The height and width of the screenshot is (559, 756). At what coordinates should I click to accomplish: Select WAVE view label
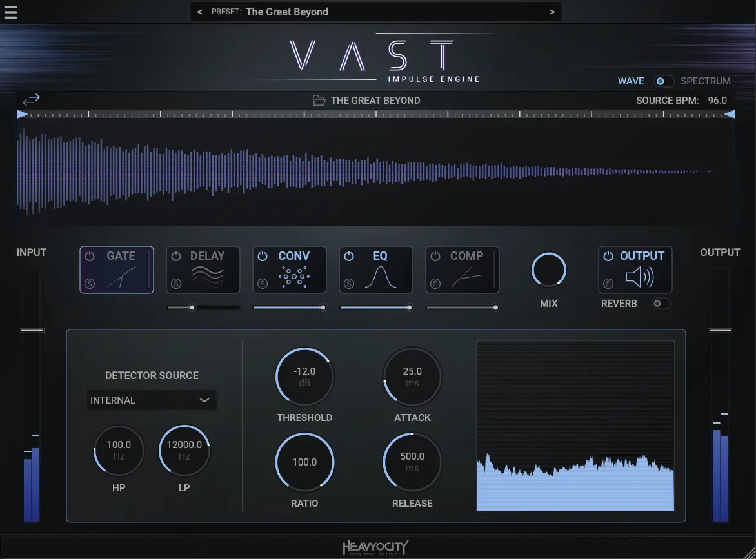pos(631,81)
